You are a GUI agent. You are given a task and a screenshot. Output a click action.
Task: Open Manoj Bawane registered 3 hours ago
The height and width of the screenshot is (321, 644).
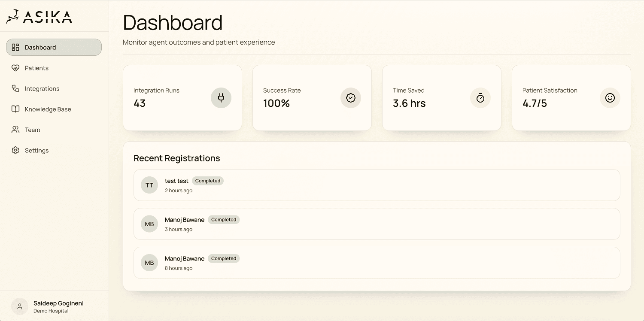[185, 220]
